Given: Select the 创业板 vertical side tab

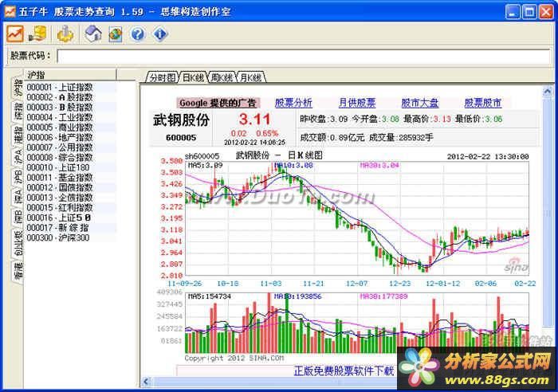Looking at the screenshot, I should pyautogui.click(x=18, y=243).
